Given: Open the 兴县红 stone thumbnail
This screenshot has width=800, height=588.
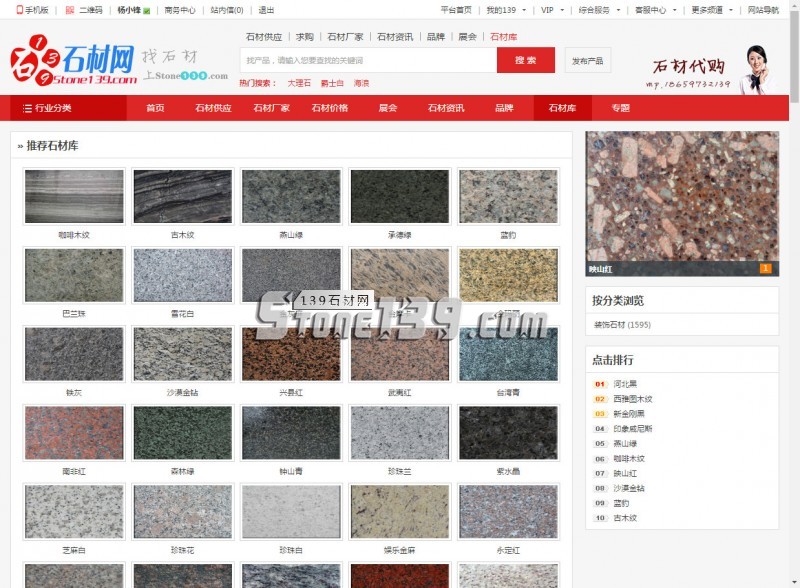Looking at the screenshot, I should (291, 354).
